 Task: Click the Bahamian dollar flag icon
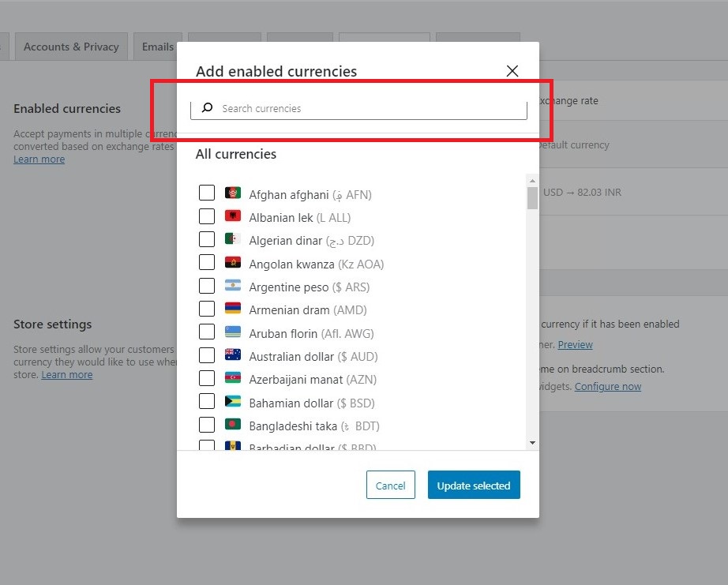(232, 403)
